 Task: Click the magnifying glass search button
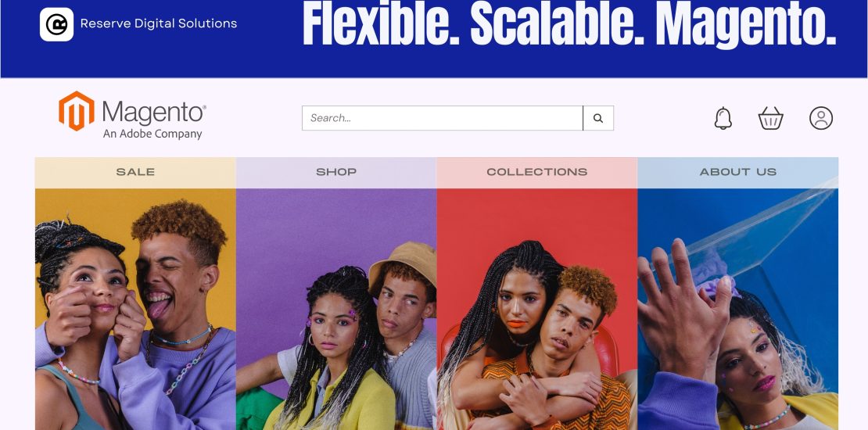pyautogui.click(x=598, y=118)
